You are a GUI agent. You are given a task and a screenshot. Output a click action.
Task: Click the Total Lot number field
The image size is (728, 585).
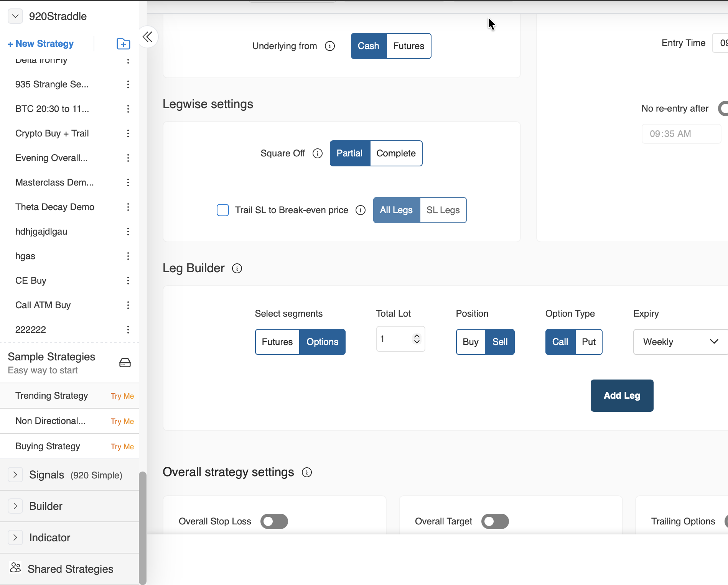(395, 339)
